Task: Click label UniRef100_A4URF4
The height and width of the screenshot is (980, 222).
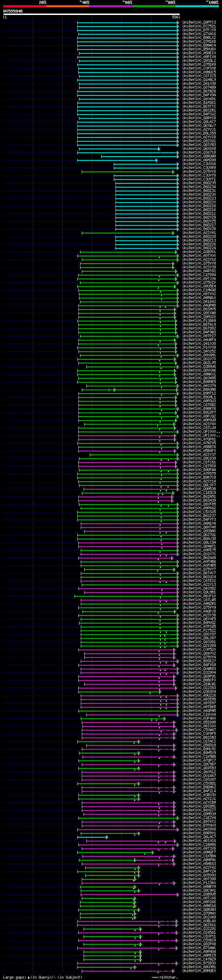Action: (199, 340)
